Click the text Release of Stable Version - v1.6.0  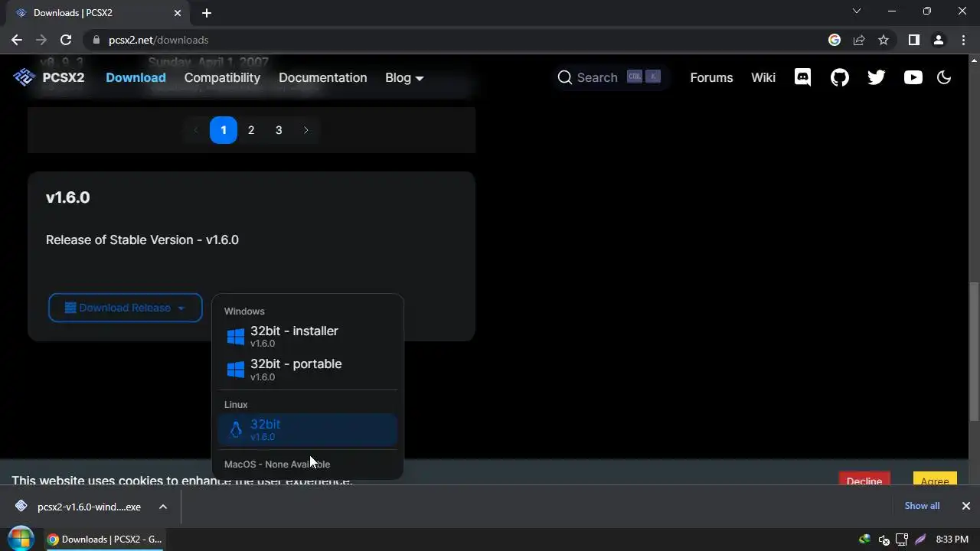pos(142,240)
